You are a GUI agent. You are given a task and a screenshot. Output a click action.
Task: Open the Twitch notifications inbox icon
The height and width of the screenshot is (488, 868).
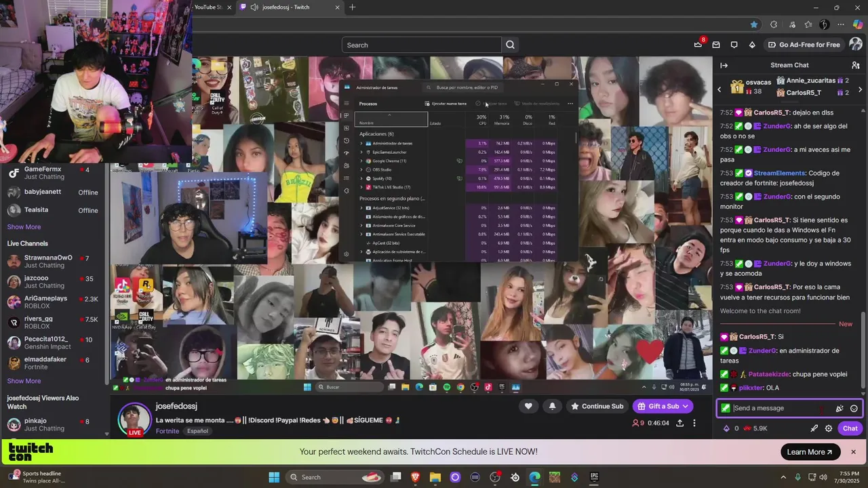[x=716, y=45]
